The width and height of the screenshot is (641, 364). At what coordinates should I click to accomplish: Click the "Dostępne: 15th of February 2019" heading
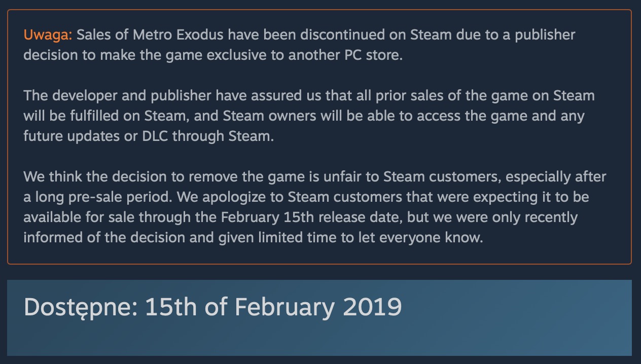click(x=212, y=307)
